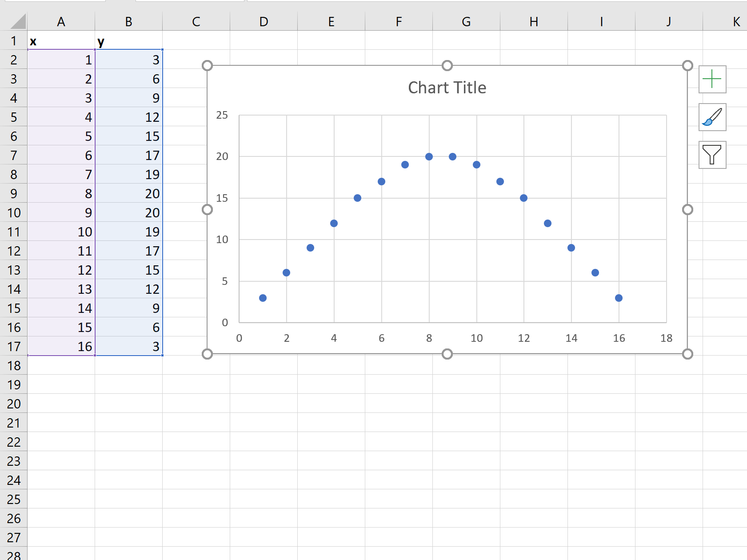Select column G header
This screenshot has height=560, width=747.
tap(467, 21)
